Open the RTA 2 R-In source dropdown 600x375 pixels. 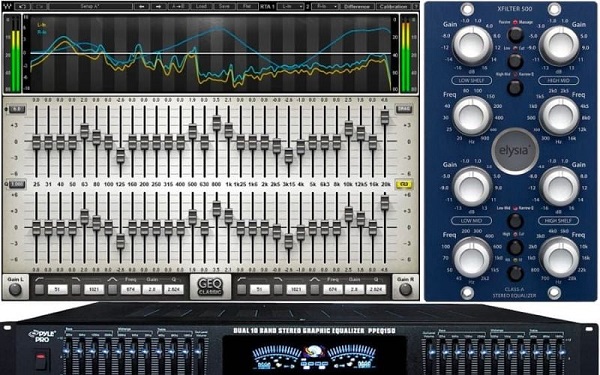pos(325,7)
